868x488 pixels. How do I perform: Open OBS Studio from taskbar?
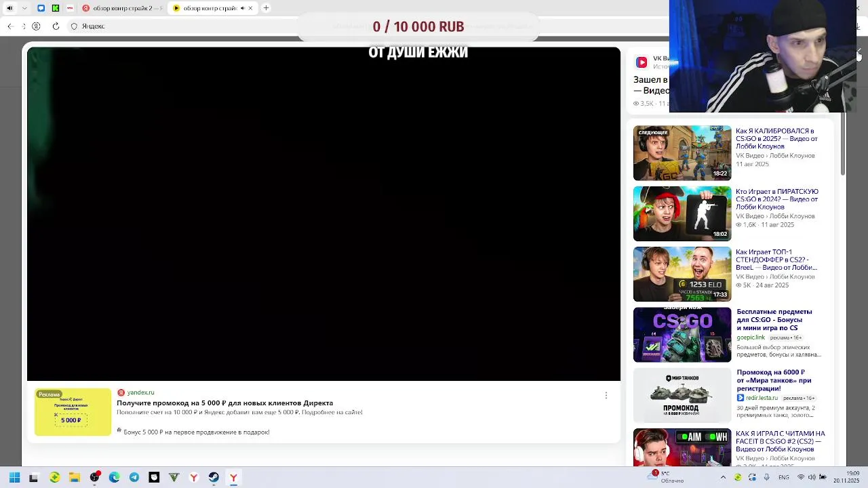tap(94, 478)
